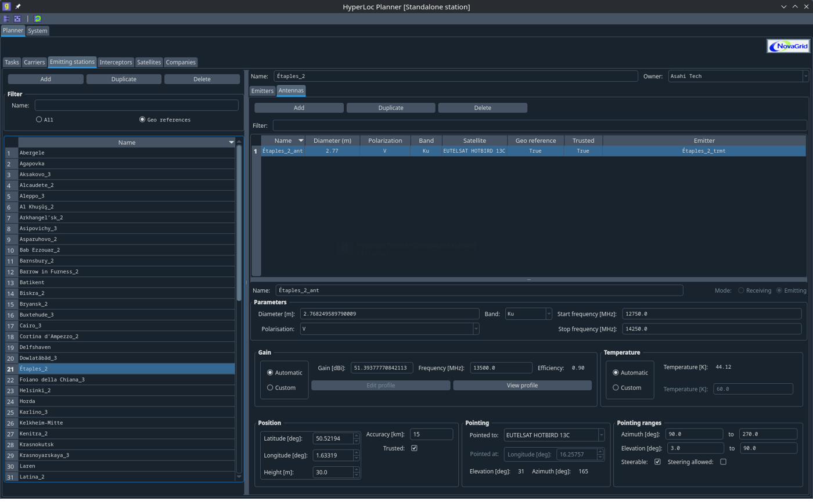
Task: Click the Diameter [m] input field
Action: point(389,314)
